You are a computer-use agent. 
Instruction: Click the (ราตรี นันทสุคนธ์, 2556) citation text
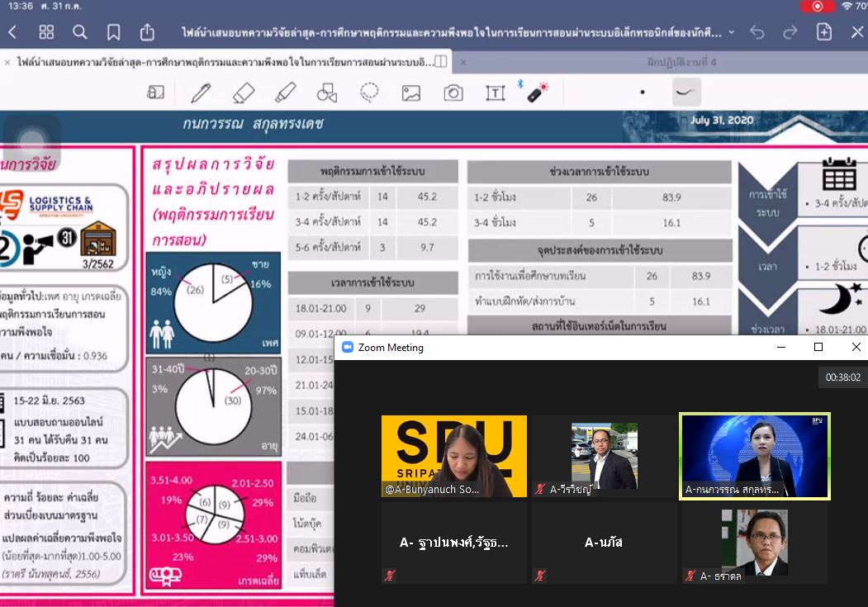[x=51, y=574]
